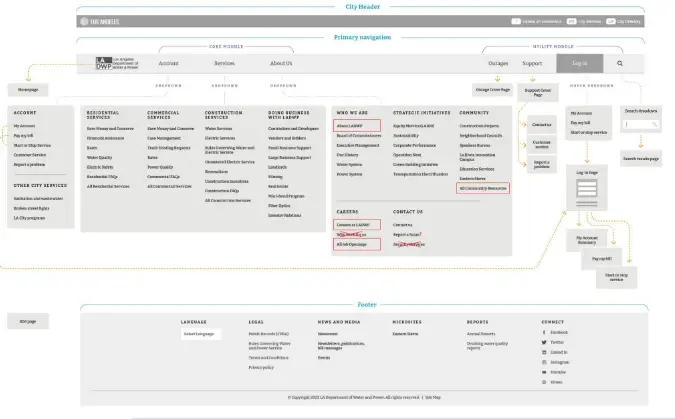The width and height of the screenshot is (675, 419).
Task: Select the My Account Summary box
Action: click(586, 240)
